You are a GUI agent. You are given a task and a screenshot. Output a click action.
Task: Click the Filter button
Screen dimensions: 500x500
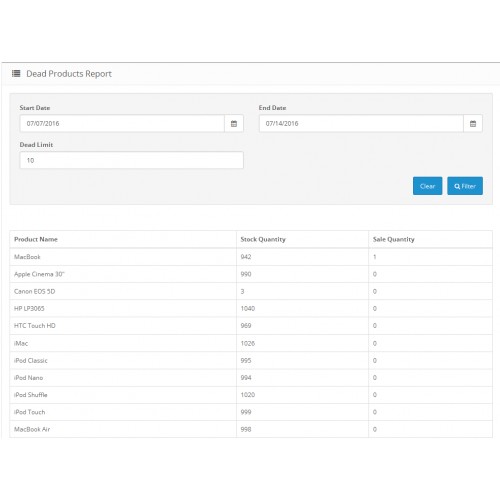(465, 186)
